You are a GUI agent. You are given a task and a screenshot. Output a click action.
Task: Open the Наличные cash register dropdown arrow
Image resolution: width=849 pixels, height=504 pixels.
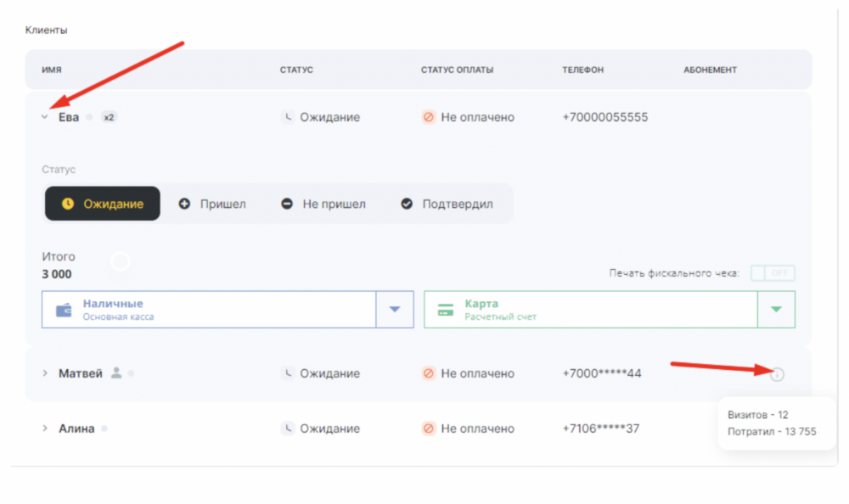point(395,310)
